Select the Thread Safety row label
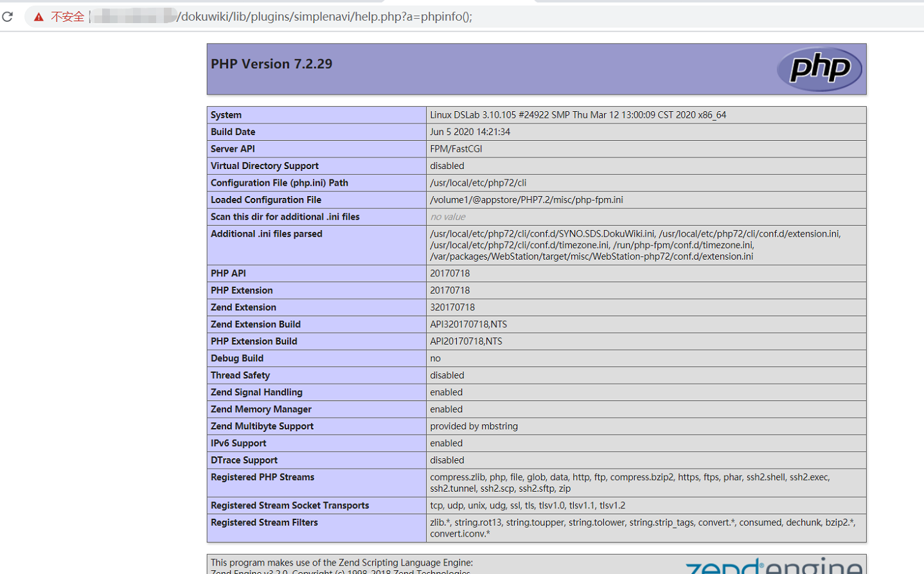This screenshot has width=924, height=574. point(240,375)
